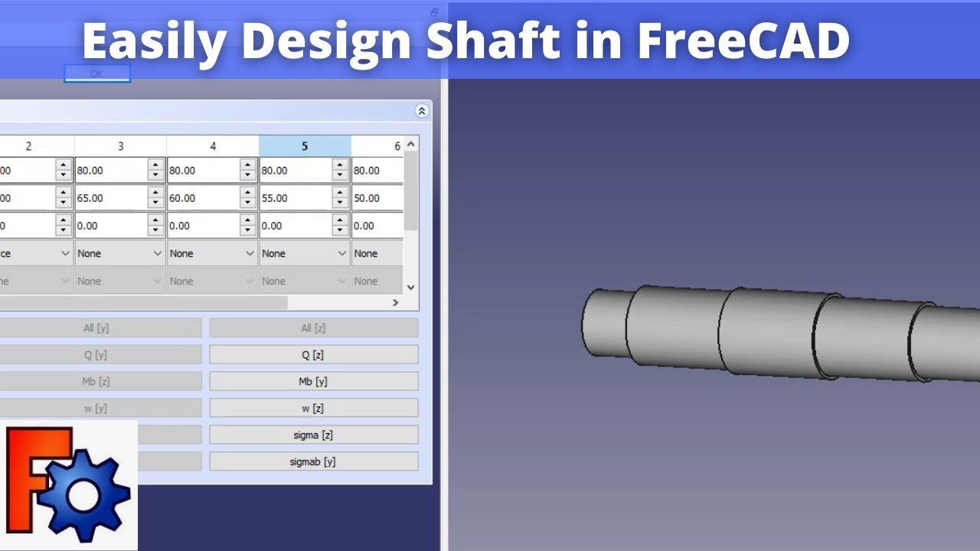The image size is (980, 551).
Task: Click the table's vertical scrollbar thumb
Action: (411, 191)
